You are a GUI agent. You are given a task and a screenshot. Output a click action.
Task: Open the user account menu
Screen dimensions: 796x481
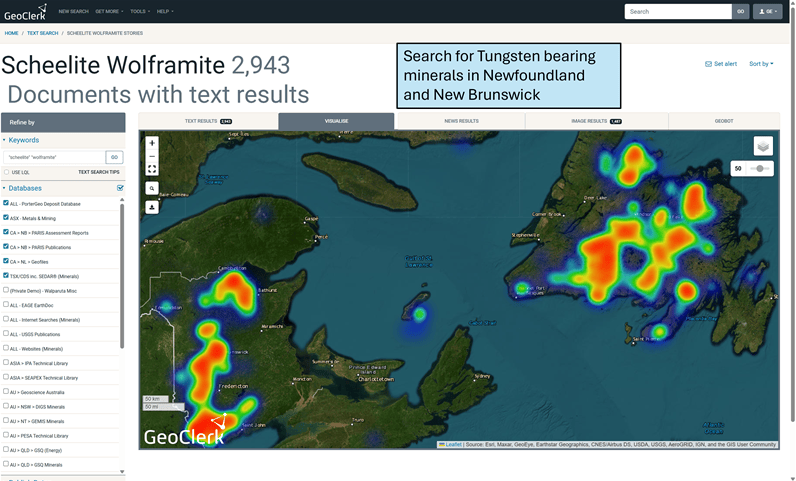[768, 11]
